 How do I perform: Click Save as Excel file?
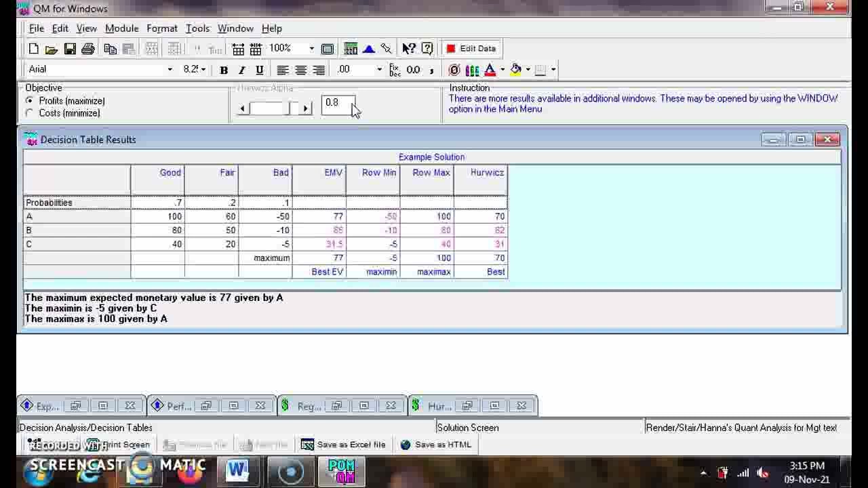[343, 445]
